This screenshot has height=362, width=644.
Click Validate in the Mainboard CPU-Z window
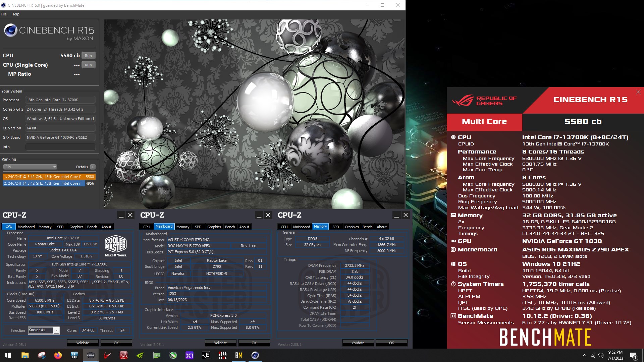pos(220,343)
